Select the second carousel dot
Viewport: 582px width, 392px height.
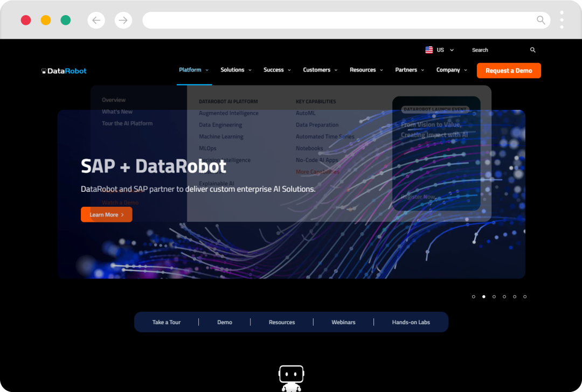point(483,297)
